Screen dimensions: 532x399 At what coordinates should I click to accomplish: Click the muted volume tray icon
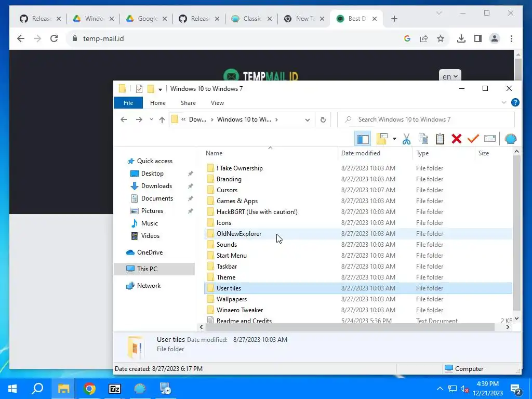pyautogui.click(x=464, y=389)
